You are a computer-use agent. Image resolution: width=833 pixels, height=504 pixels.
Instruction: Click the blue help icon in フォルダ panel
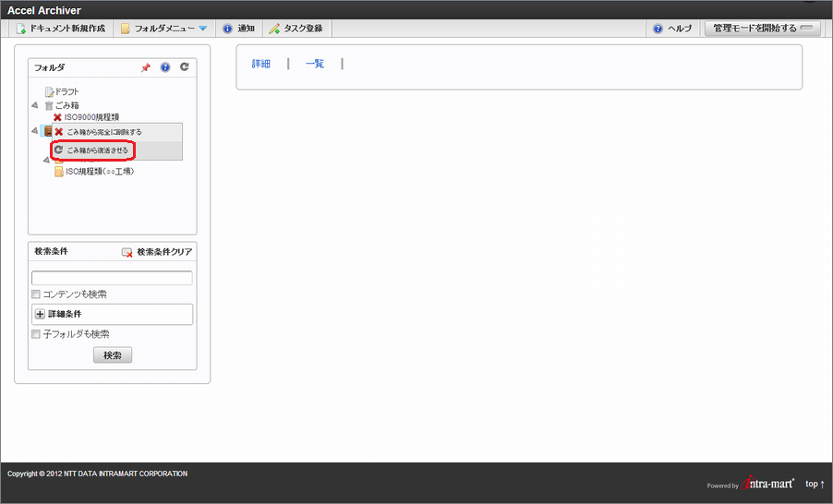pyautogui.click(x=165, y=67)
